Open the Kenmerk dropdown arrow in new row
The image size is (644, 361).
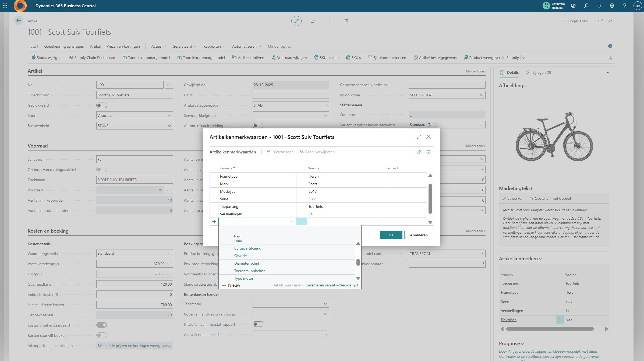292,221
